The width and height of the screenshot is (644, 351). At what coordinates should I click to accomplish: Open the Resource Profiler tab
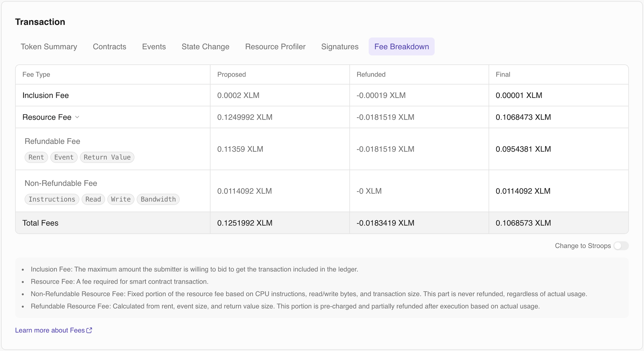275,46
